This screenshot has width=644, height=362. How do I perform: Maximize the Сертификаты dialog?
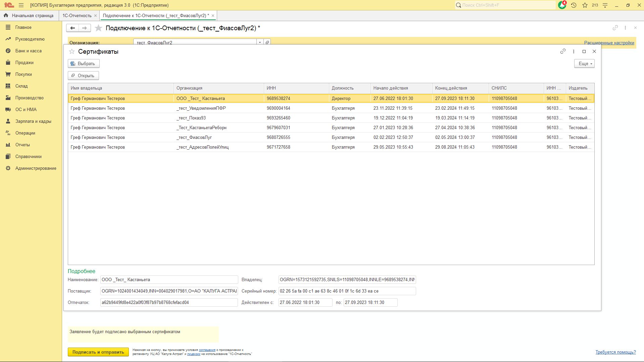tap(584, 51)
